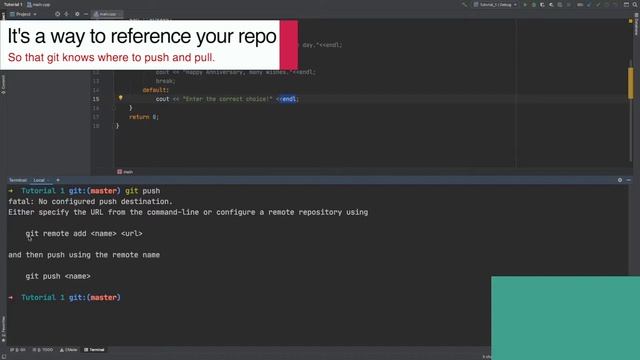The height and width of the screenshot is (360, 640).
Task: Click the green Run button
Action: 525,4
